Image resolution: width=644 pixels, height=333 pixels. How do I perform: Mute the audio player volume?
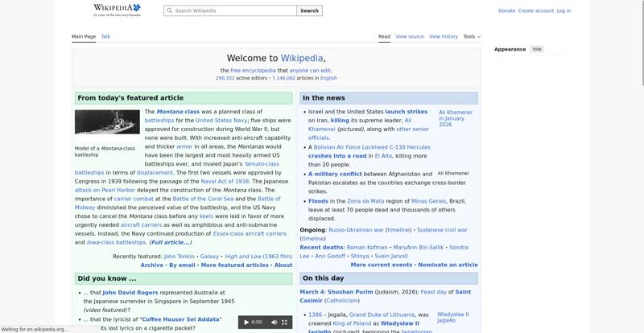click(x=274, y=322)
